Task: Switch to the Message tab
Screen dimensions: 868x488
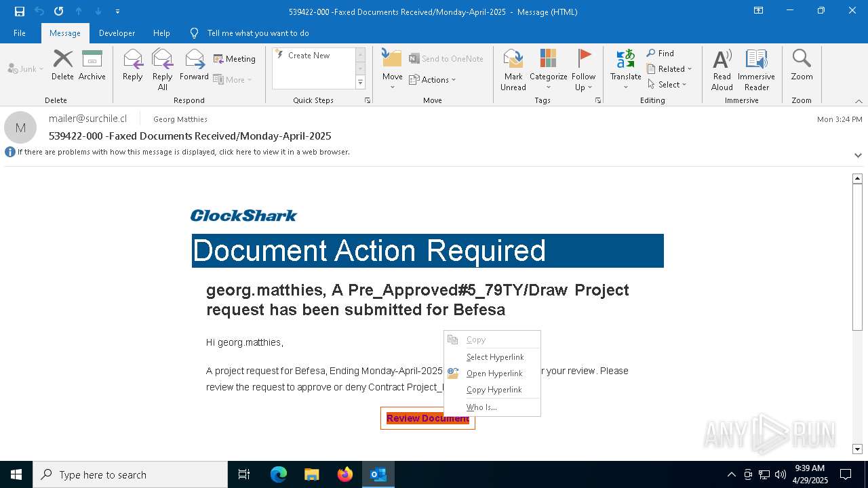Action: pyautogui.click(x=65, y=33)
